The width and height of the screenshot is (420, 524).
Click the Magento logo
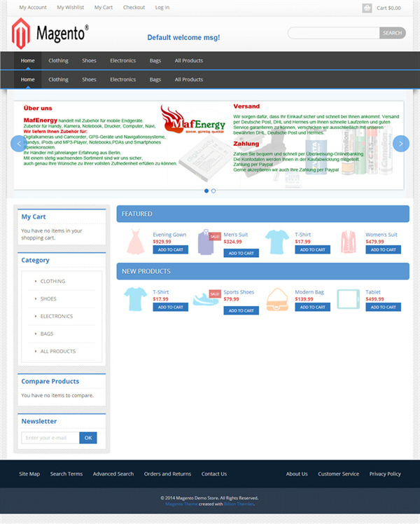point(50,34)
